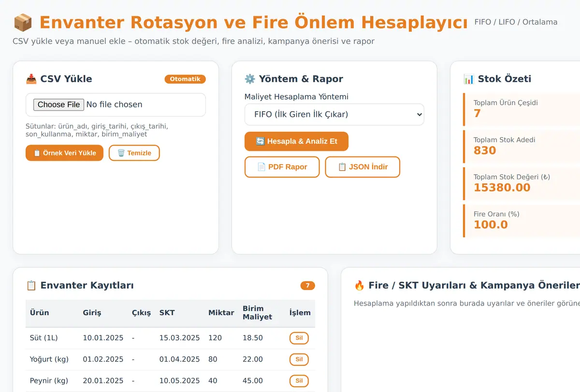
Task: Click the clipboard icon beside Envanter Kayıtları
Action: click(31, 285)
